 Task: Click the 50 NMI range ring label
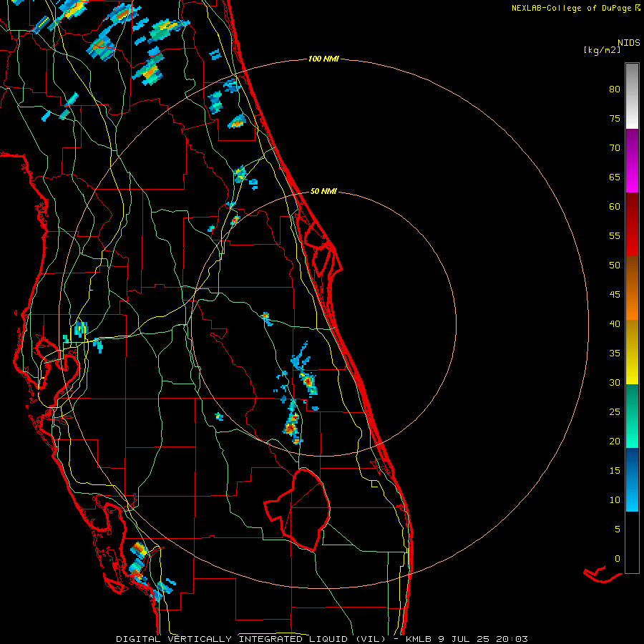point(323,191)
